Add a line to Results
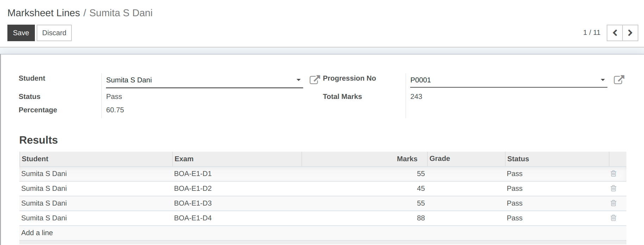Viewport: 644px width, 245px height. [x=37, y=233]
